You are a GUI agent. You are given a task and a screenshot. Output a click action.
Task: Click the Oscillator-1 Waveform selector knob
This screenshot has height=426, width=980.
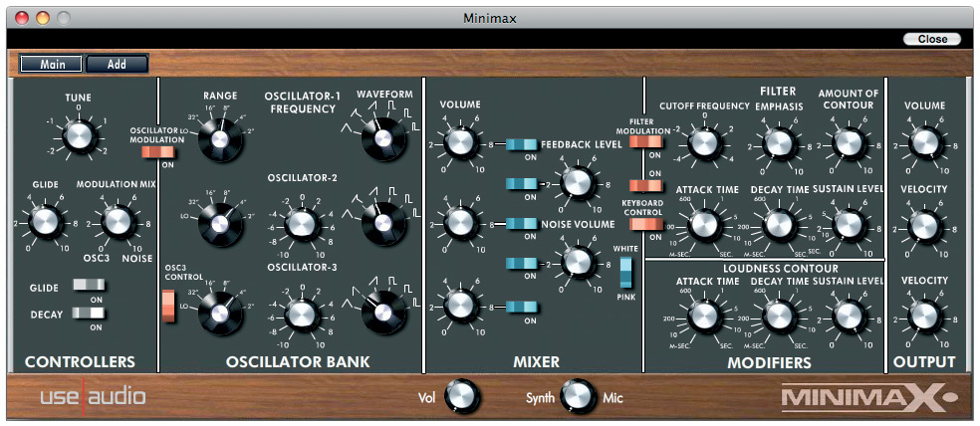[x=383, y=139]
